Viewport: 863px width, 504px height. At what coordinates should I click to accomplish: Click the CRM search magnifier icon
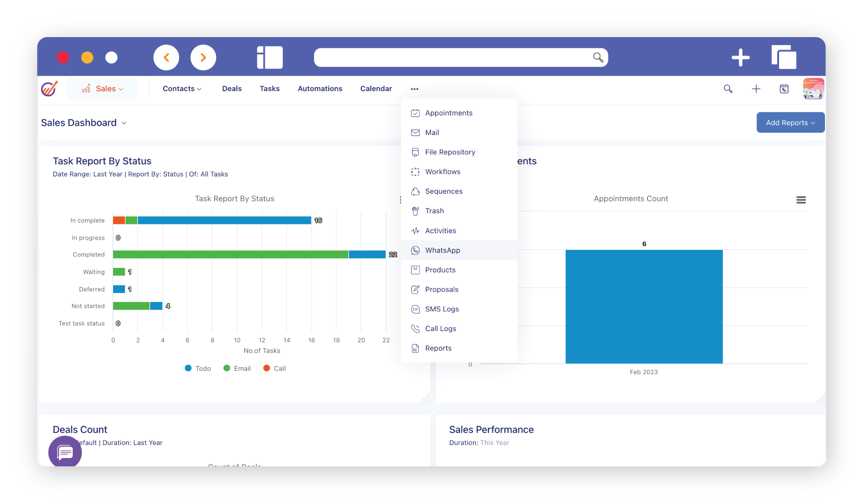(x=728, y=89)
